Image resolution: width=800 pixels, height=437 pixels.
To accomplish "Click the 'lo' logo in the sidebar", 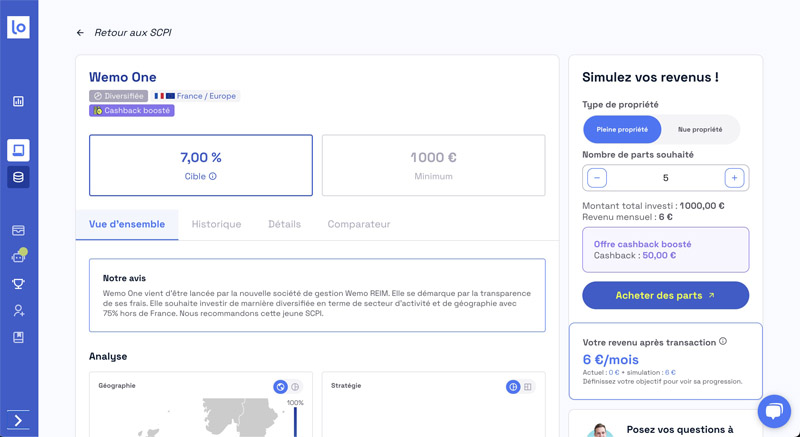I will pyautogui.click(x=18, y=27).
